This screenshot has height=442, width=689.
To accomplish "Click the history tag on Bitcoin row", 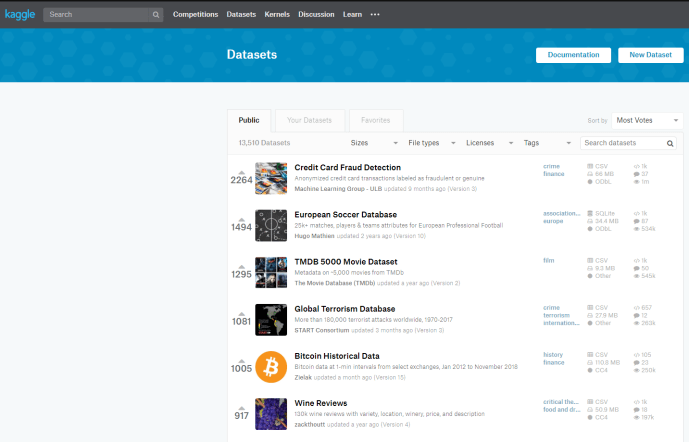I will [553, 355].
